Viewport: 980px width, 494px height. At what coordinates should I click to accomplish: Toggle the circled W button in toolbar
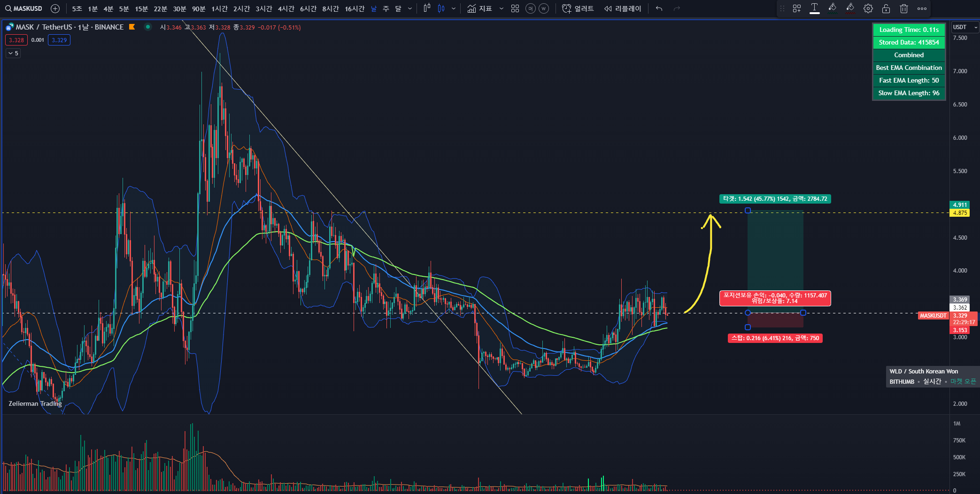click(x=544, y=8)
